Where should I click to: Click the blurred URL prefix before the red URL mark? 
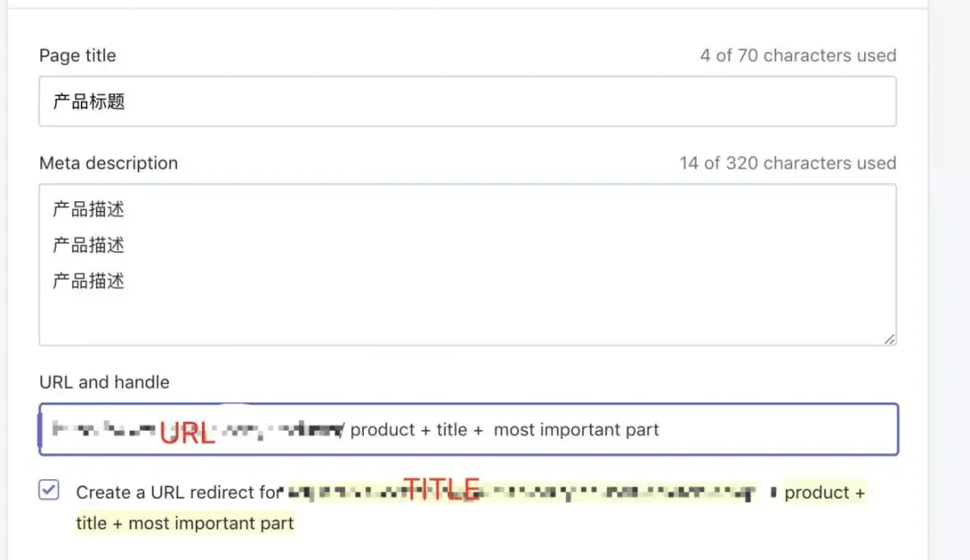click(104, 428)
